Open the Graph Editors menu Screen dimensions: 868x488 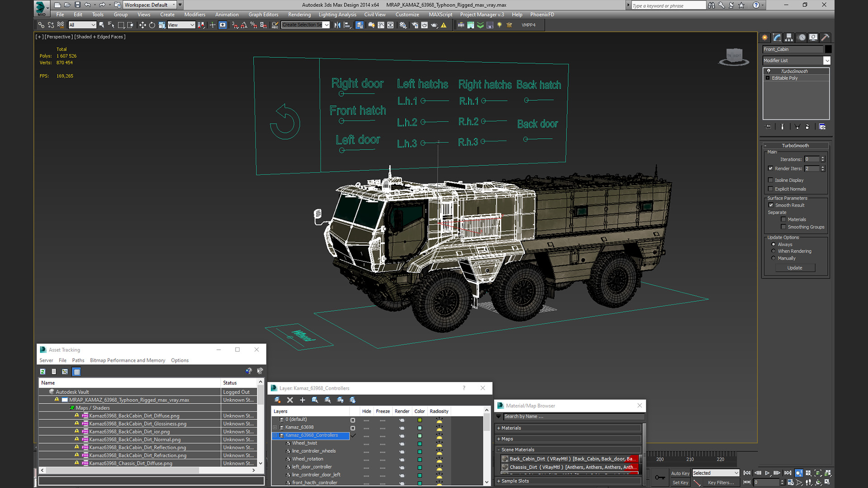click(263, 14)
